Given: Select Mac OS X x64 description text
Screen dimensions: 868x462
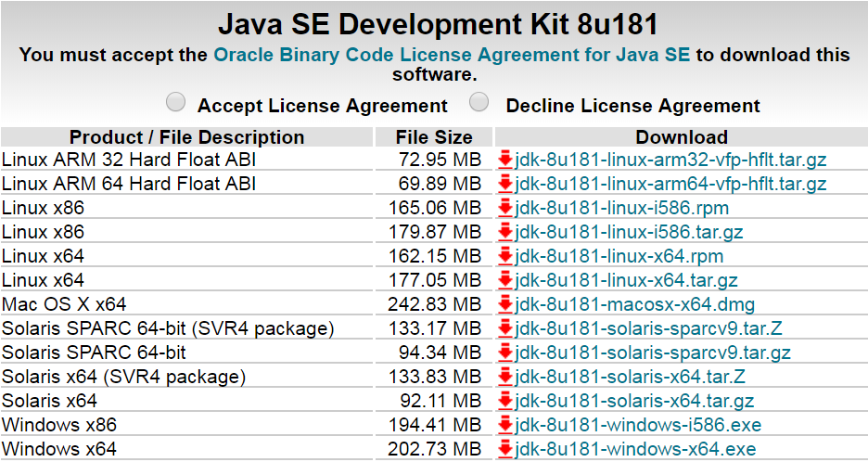Looking at the screenshot, I should [64, 304].
